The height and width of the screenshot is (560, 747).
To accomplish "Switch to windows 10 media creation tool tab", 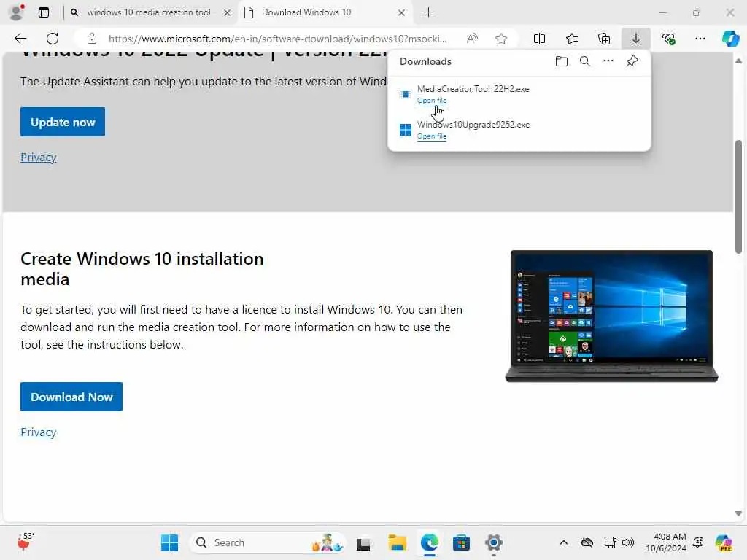I will tap(149, 12).
